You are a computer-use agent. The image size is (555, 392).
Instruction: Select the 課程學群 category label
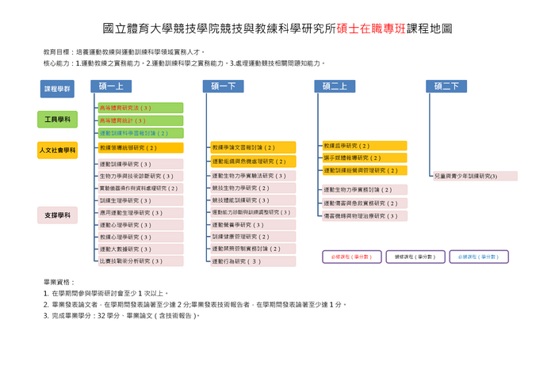pyautogui.click(x=57, y=89)
